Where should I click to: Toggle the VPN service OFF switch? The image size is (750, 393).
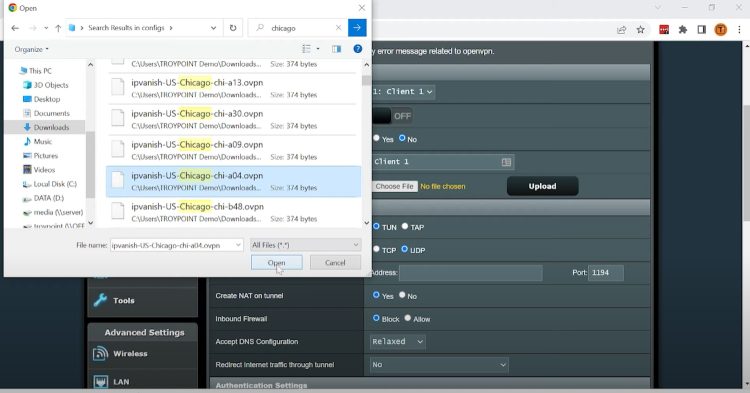pyautogui.click(x=392, y=116)
